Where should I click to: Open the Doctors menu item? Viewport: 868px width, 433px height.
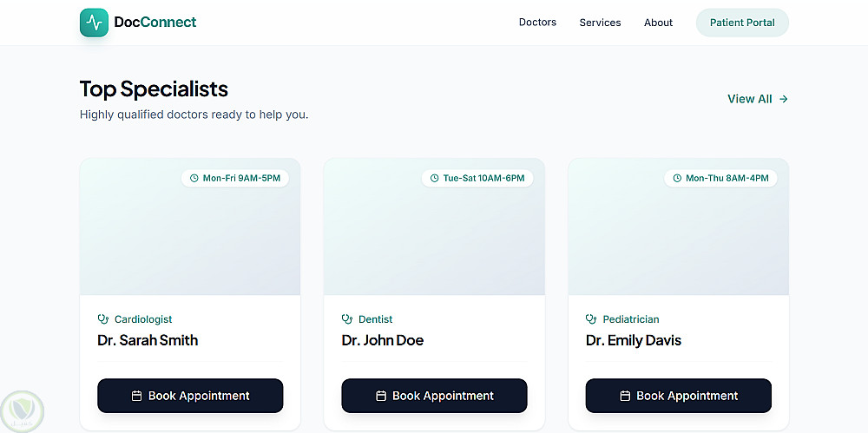(x=537, y=23)
